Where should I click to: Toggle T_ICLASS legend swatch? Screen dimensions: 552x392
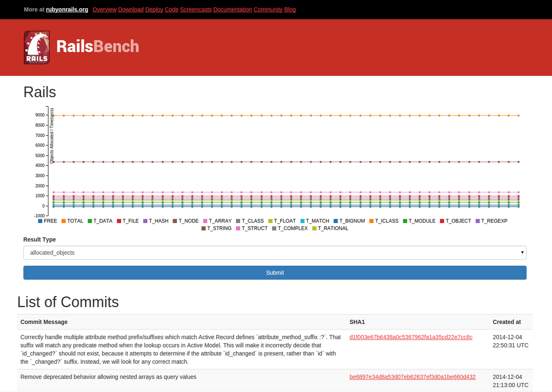(371, 221)
